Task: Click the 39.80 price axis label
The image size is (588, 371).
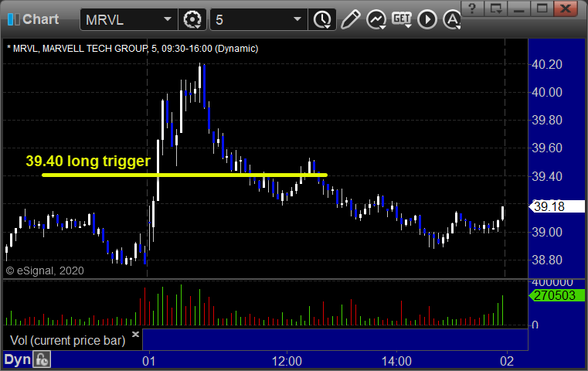Action: tap(547, 121)
